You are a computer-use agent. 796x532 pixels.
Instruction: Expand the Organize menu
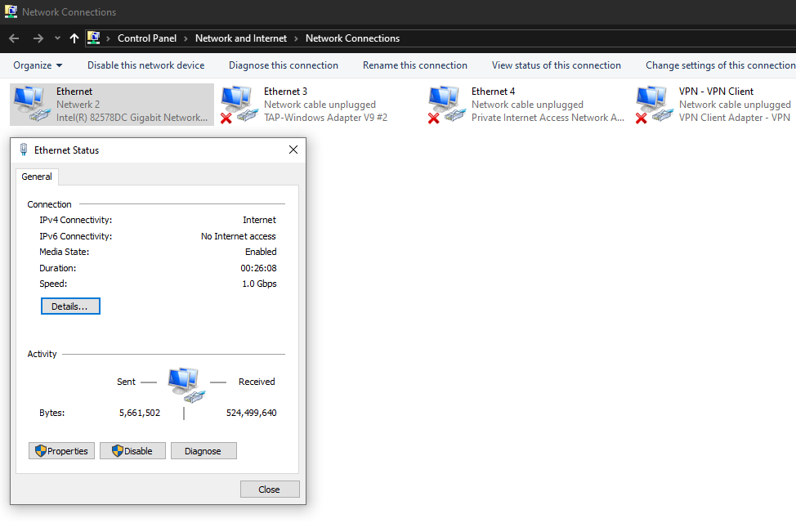(38, 65)
